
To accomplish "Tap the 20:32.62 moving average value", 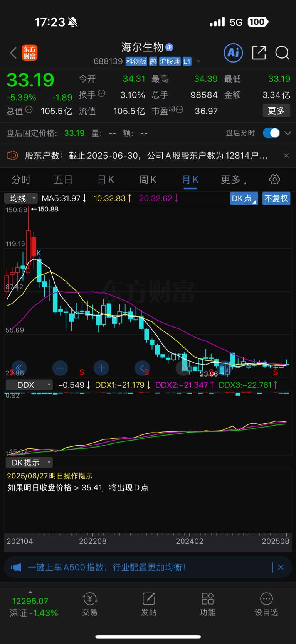I will click(x=159, y=198).
